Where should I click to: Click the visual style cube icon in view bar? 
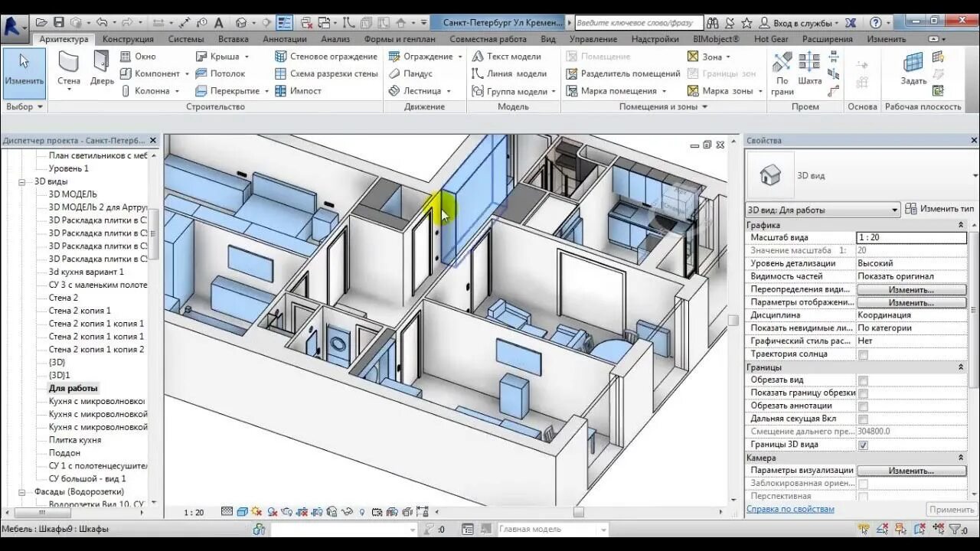click(x=242, y=512)
